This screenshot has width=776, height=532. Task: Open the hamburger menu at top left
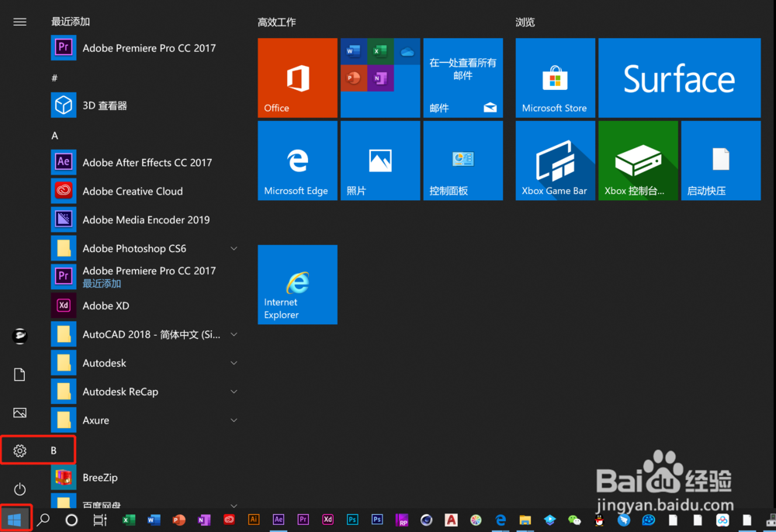[19, 22]
